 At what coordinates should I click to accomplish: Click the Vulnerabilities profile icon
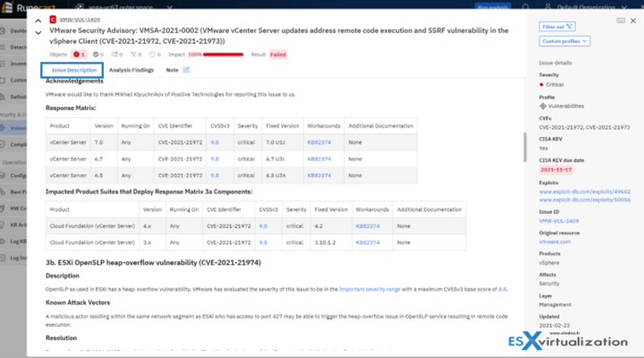click(x=543, y=106)
